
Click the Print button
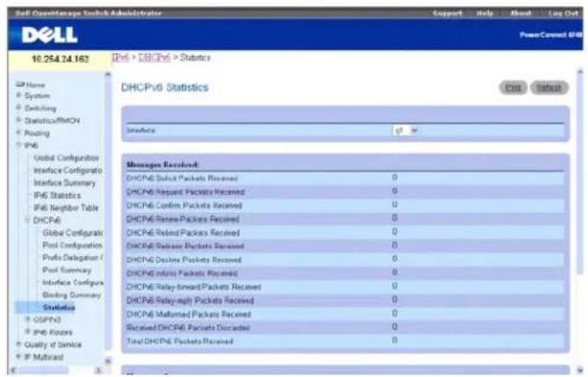pyautogui.click(x=513, y=88)
